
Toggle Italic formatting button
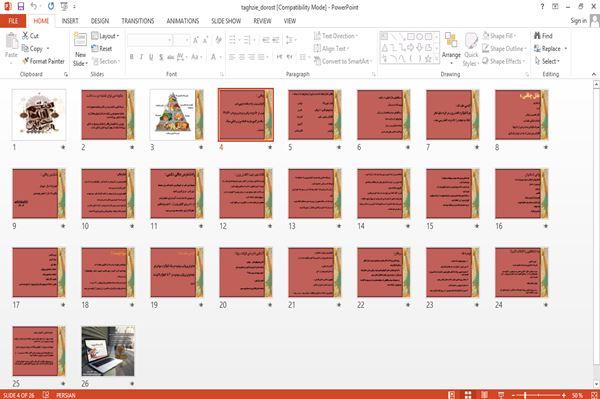pyautogui.click(x=141, y=57)
